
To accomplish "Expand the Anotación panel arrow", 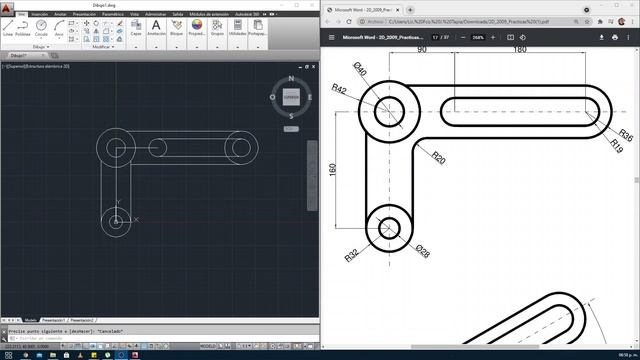I will (156, 47).
